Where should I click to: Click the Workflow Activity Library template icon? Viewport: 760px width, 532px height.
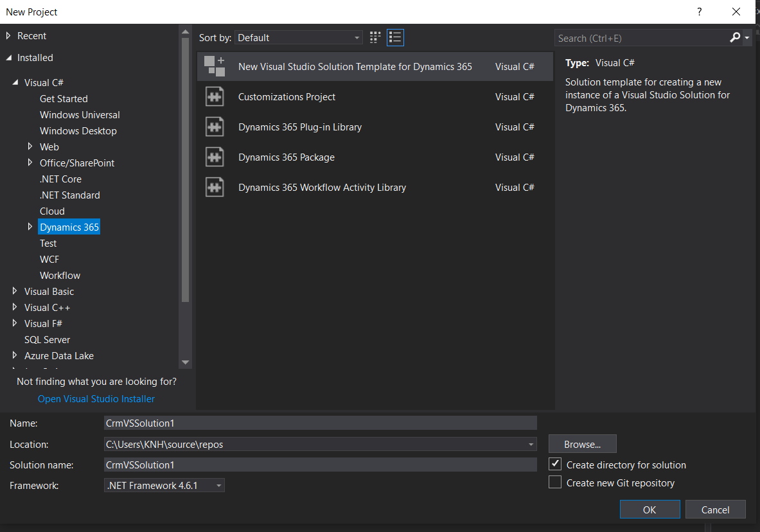[214, 187]
